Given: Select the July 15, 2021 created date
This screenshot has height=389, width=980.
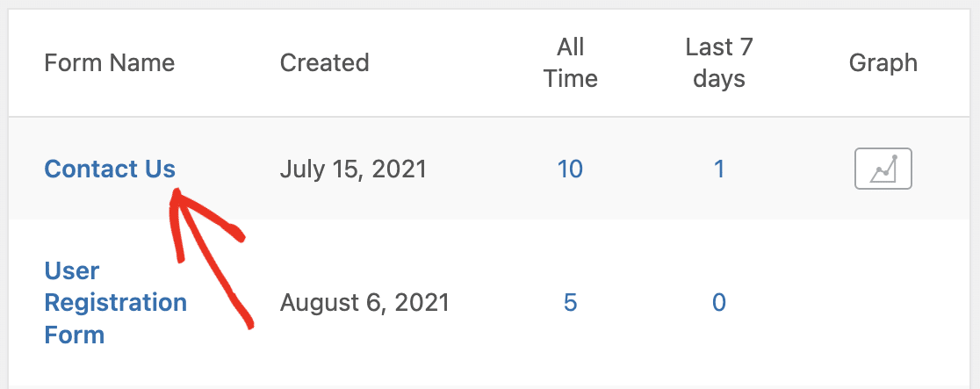Looking at the screenshot, I should (353, 169).
